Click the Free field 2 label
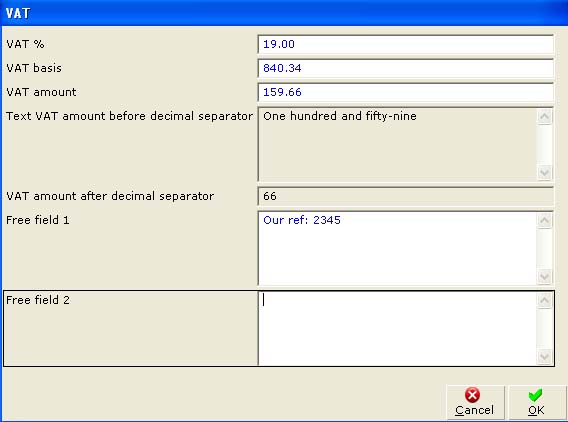Viewport: 568px width, 422px height. [x=38, y=300]
